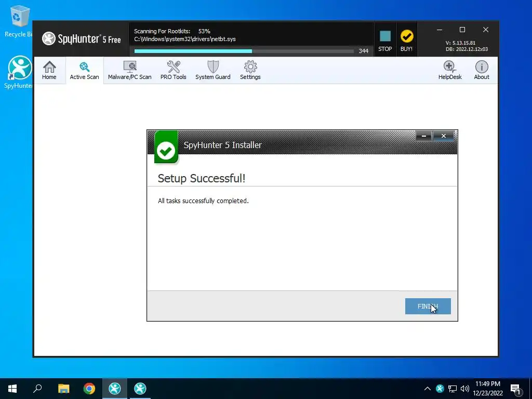
Task: Open network status tray icon
Action: (453, 389)
